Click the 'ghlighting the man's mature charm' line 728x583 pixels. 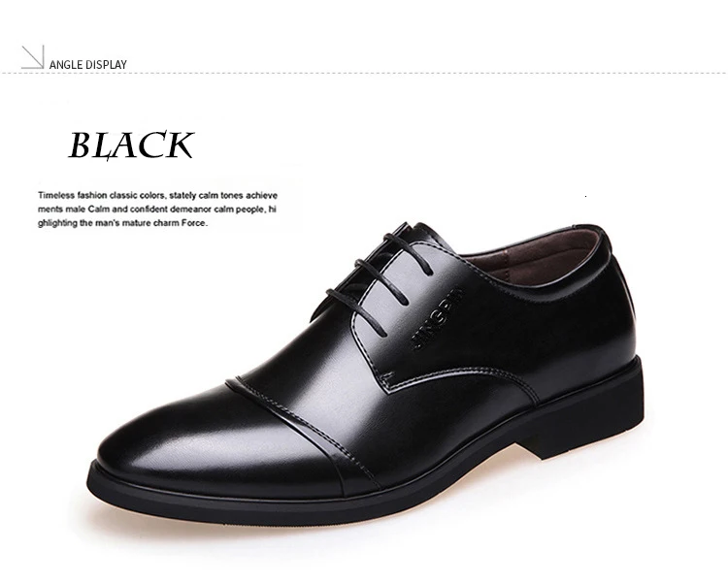122,223
